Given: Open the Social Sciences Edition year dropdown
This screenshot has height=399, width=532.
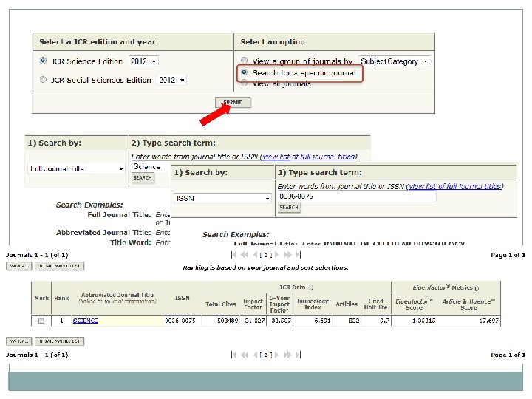Looking at the screenshot, I should click(x=171, y=80).
